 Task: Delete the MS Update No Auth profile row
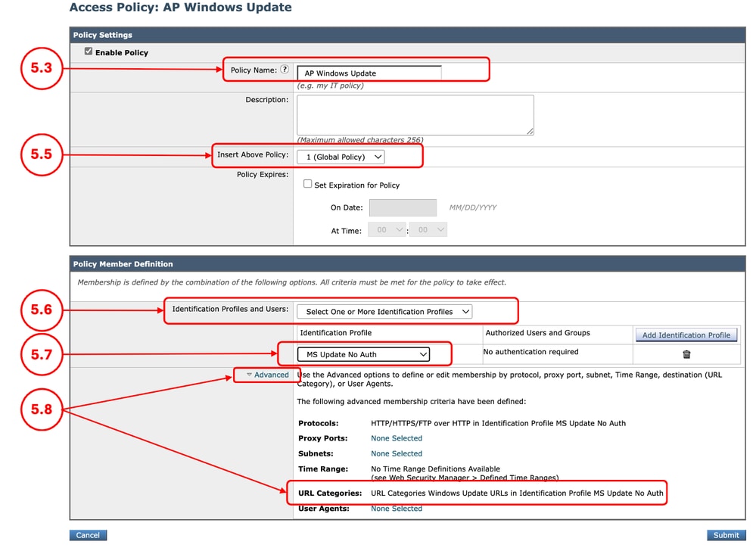coord(686,353)
